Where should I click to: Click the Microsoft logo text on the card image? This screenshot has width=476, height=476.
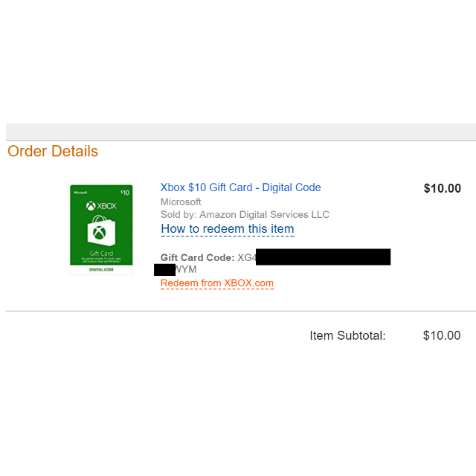(x=81, y=193)
